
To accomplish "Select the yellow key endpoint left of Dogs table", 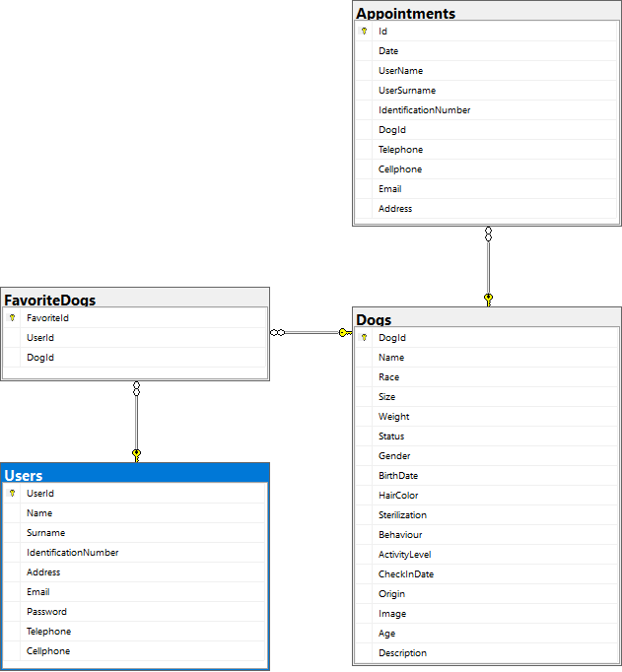I will point(345,333).
